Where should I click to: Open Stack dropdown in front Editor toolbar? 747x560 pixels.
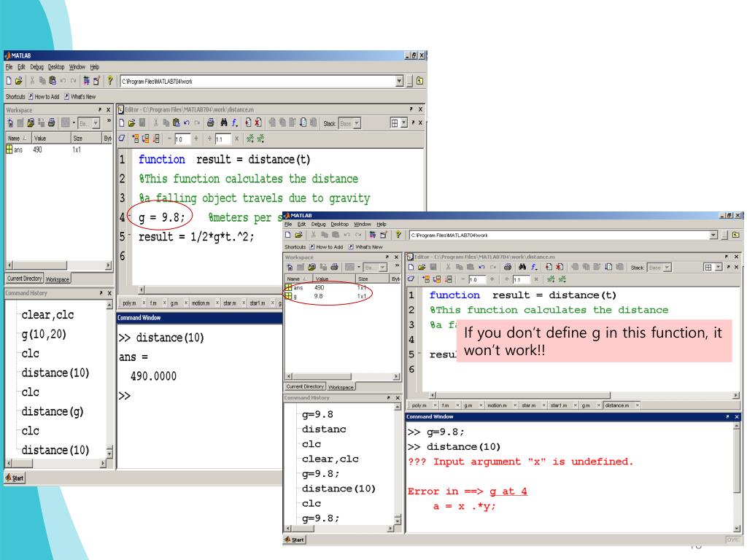[667, 268]
